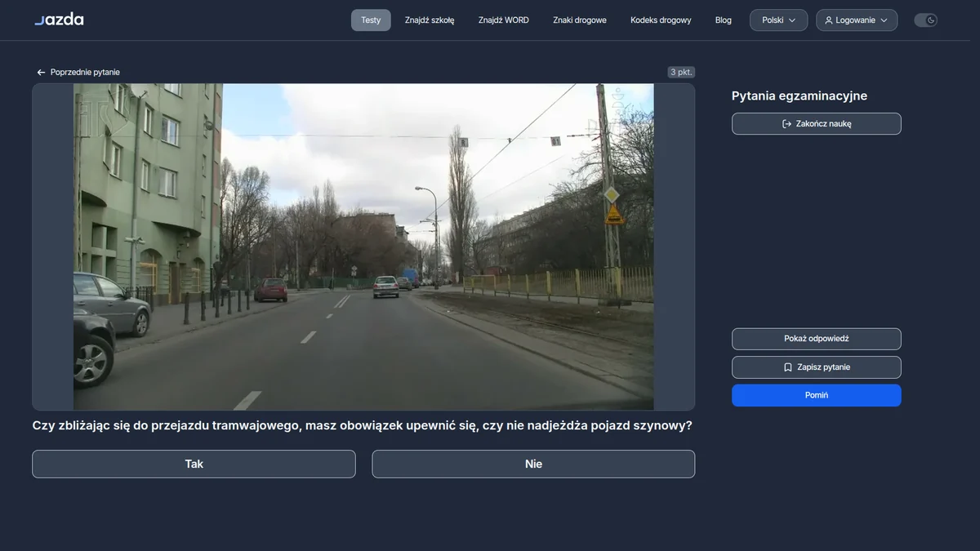The height and width of the screenshot is (551, 980).
Task: Open the Znajdź WORD menu item
Action: pos(504,20)
